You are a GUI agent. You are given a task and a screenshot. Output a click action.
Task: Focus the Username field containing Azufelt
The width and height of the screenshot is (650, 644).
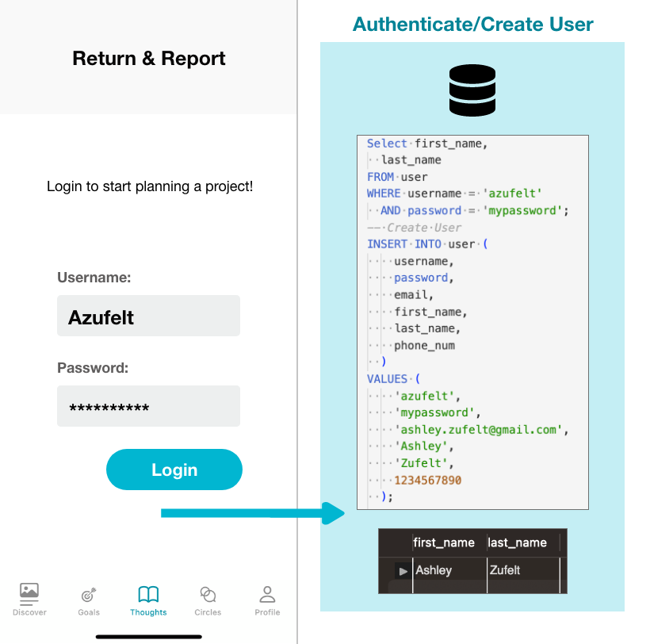tap(148, 316)
